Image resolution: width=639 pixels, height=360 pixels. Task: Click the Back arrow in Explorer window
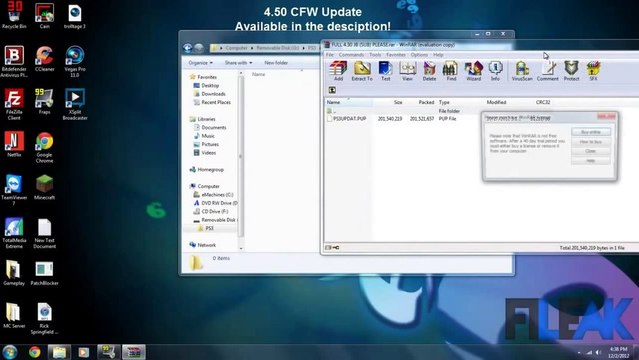pyautogui.click(x=187, y=48)
